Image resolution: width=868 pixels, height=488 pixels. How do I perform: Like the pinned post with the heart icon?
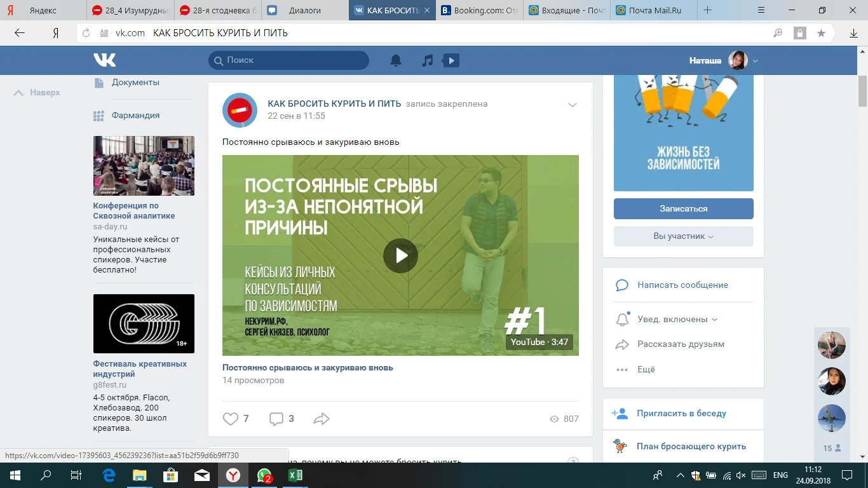click(230, 419)
